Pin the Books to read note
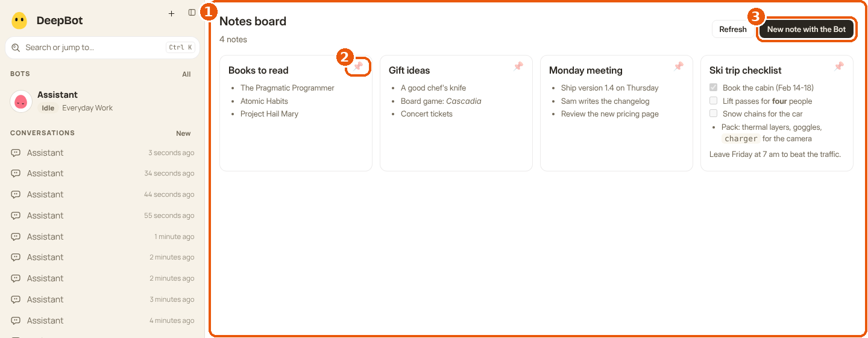 coord(358,66)
